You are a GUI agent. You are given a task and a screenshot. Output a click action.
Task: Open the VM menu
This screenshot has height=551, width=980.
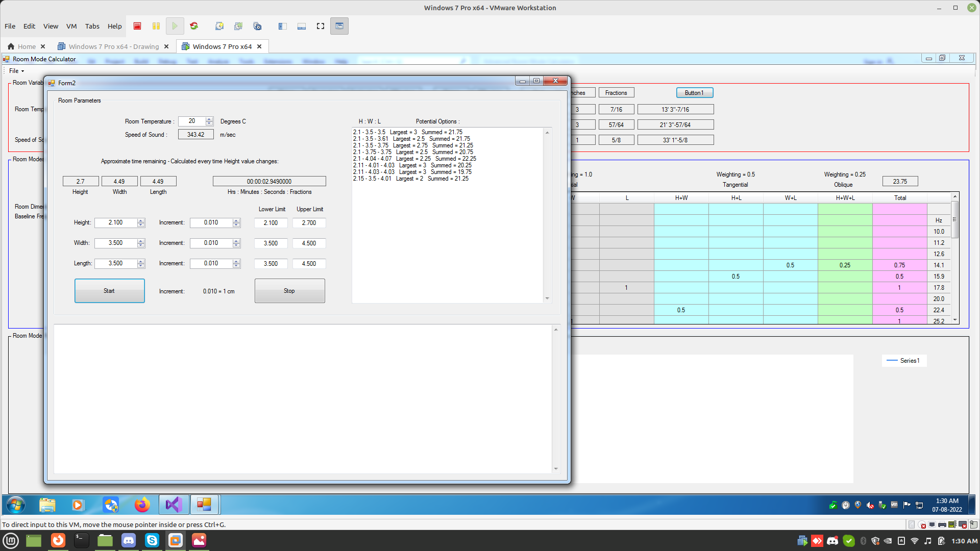pyautogui.click(x=71, y=26)
